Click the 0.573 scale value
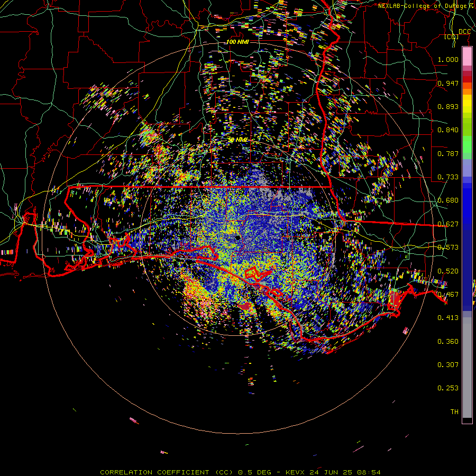Image resolution: width=476 pixels, height=476 pixels. coord(448,248)
